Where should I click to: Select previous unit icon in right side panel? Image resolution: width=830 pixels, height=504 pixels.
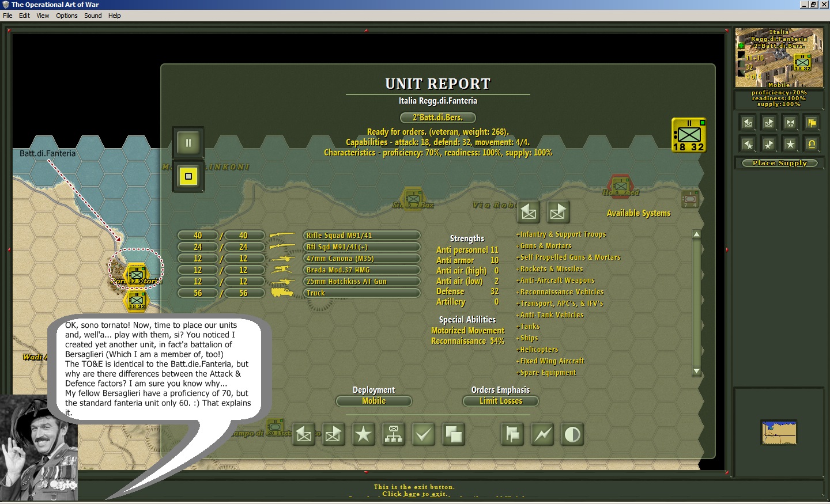(x=748, y=123)
